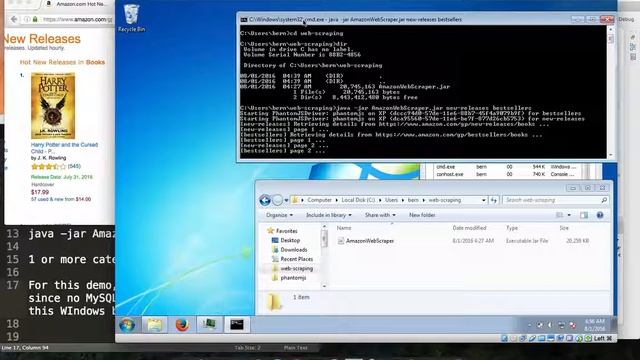This screenshot has width=640, height=360.
Task: Click the volume speaker tray icon
Action: pyautogui.click(x=550, y=325)
